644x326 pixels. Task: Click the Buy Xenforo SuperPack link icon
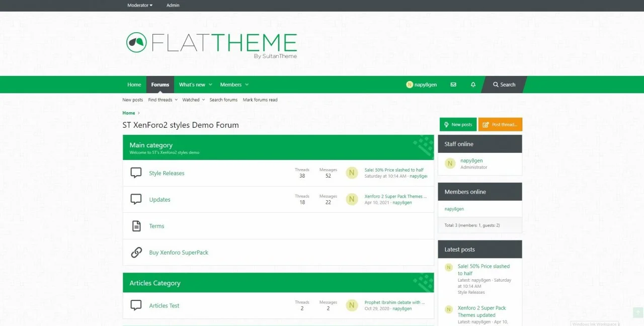click(136, 253)
